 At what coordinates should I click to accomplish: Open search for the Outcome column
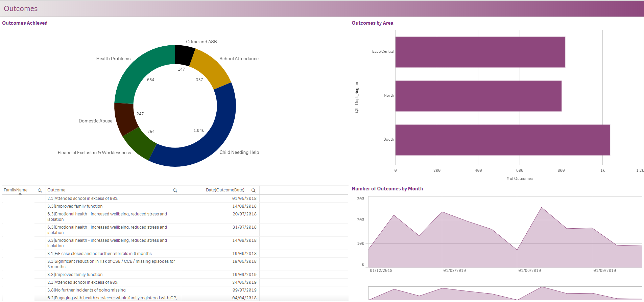click(175, 190)
